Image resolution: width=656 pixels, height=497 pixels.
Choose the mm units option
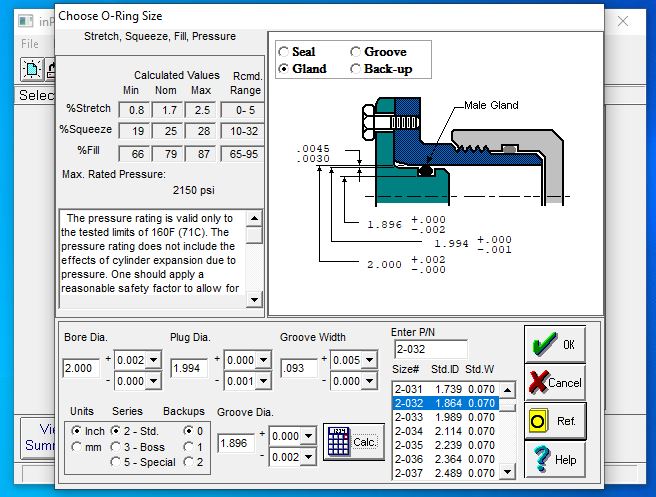76,447
